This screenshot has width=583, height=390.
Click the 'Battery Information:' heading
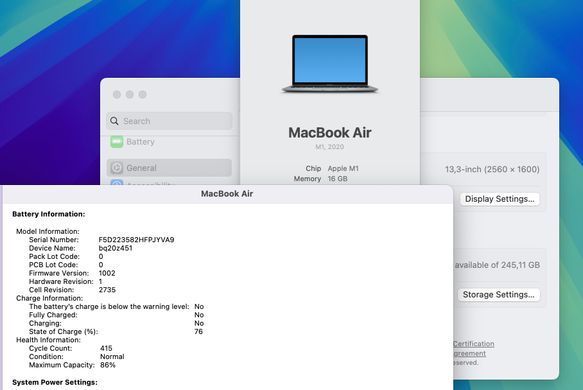pos(49,214)
